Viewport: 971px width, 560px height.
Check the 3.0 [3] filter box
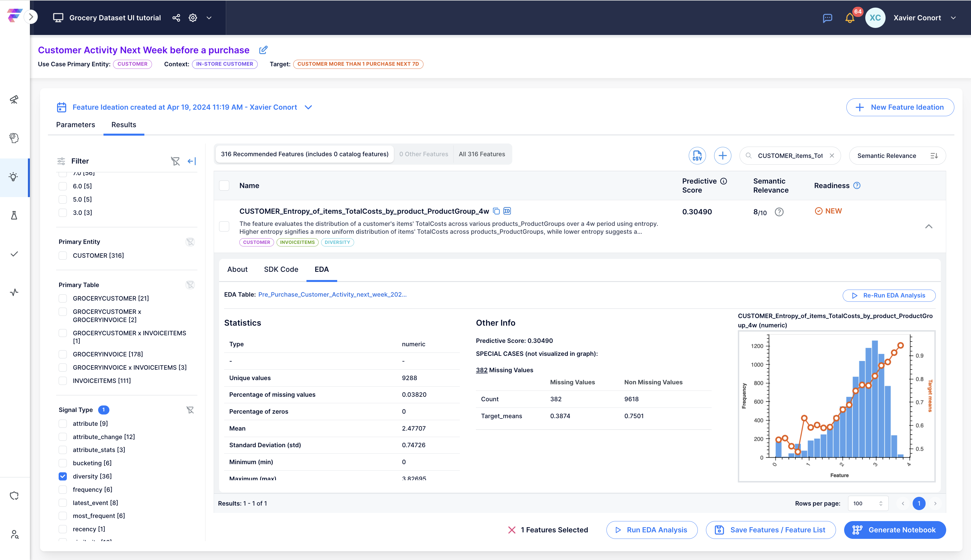(63, 213)
